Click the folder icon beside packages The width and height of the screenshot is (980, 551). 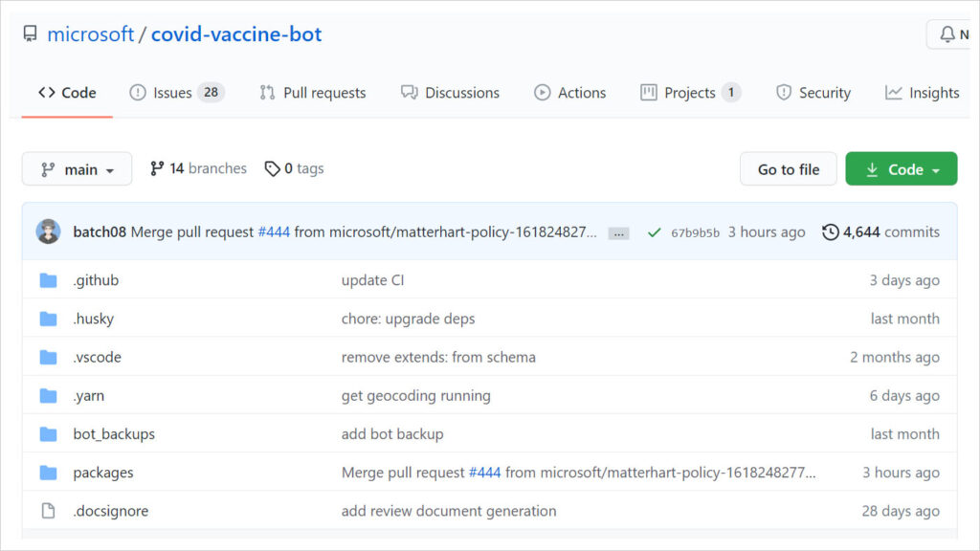coord(49,472)
